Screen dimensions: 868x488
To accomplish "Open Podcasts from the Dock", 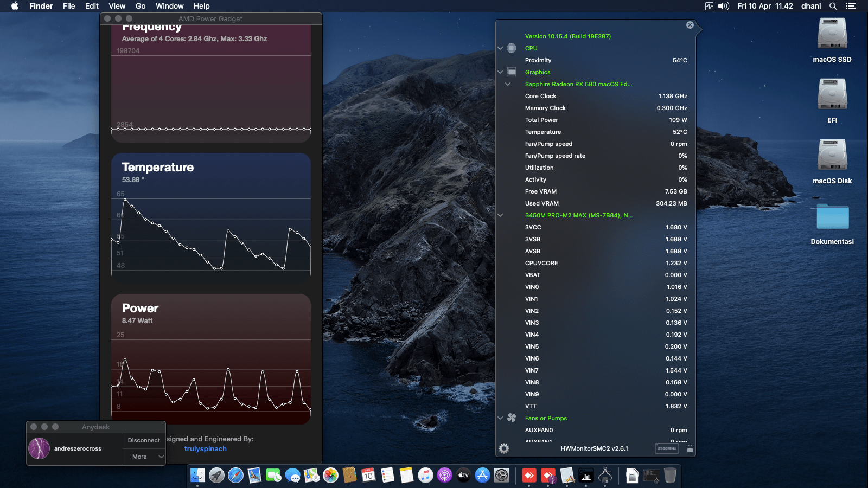I will tap(444, 476).
